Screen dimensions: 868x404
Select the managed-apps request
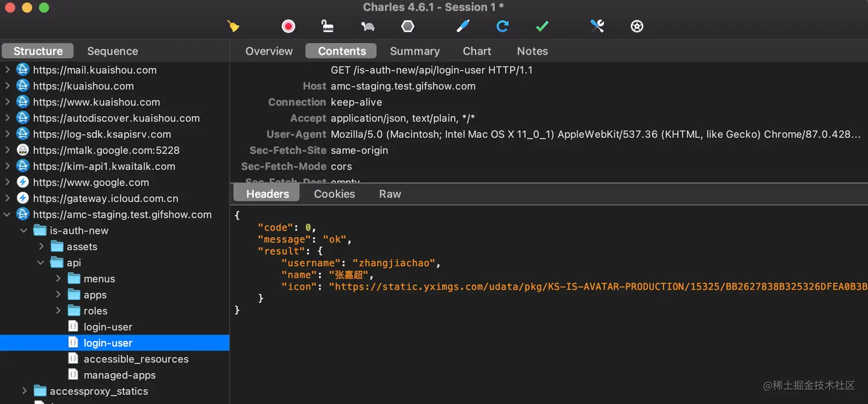click(x=119, y=375)
